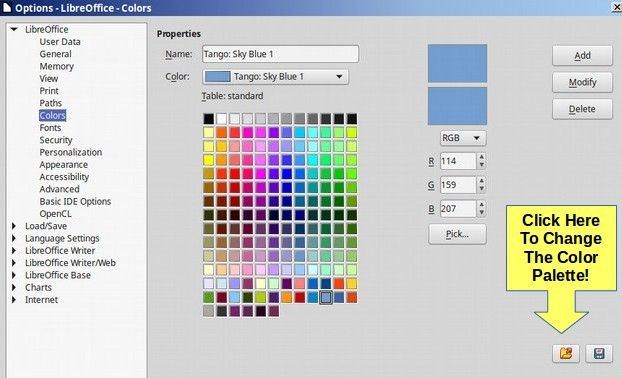
Task: Click the Add button
Action: [x=582, y=56]
